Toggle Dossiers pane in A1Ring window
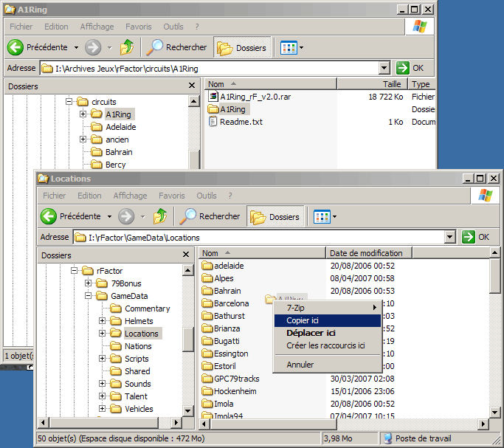This screenshot has height=448, width=504. [242, 47]
